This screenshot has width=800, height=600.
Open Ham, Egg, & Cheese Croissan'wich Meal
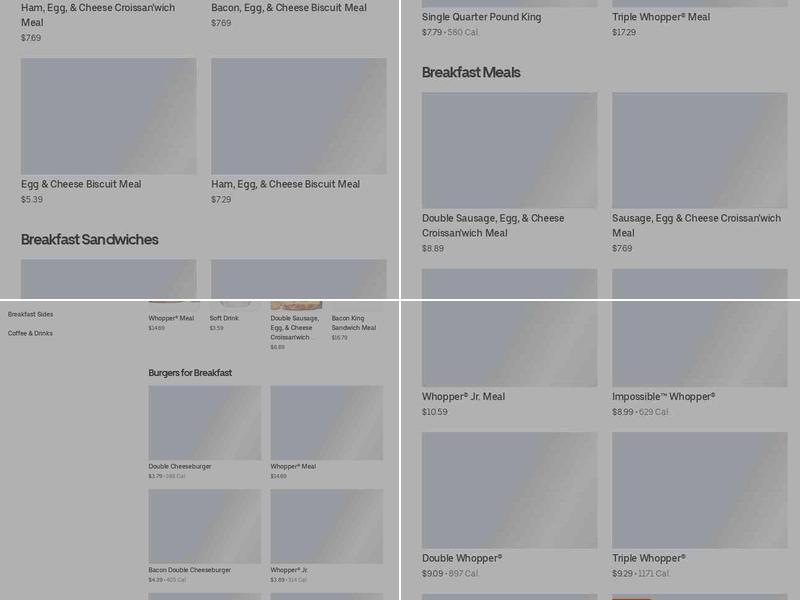[98, 15]
